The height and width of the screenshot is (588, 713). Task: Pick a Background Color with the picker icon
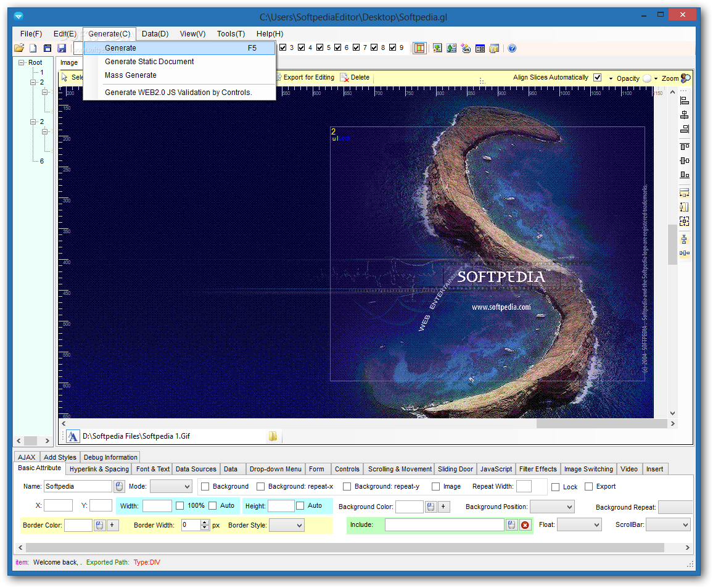point(431,507)
